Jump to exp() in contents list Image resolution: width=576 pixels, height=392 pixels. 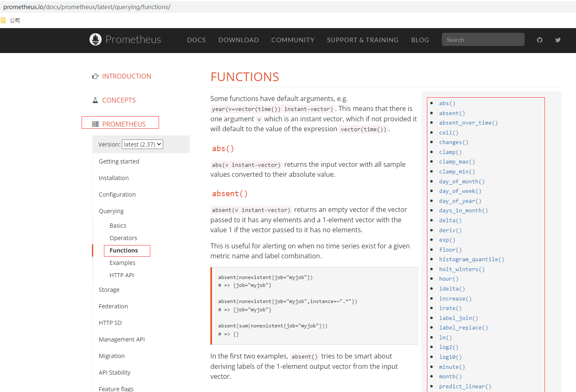(447, 240)
